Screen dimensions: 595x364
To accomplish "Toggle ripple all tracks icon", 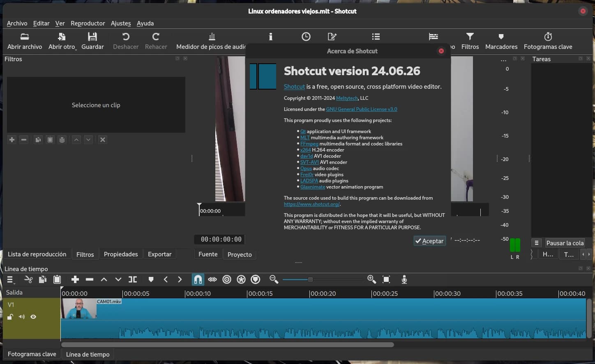I will 241,279.
